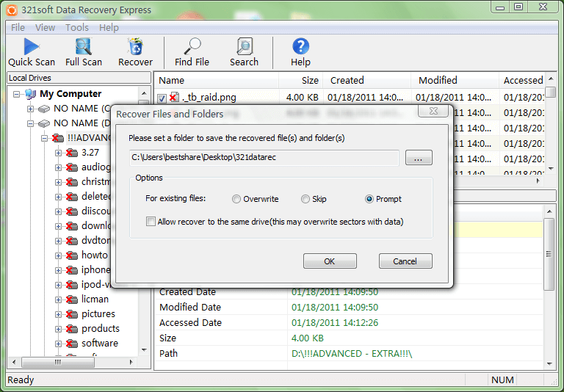Expand the NO NAME (C drive node
The width and height of the screenshot is (564, 392).
31,109
